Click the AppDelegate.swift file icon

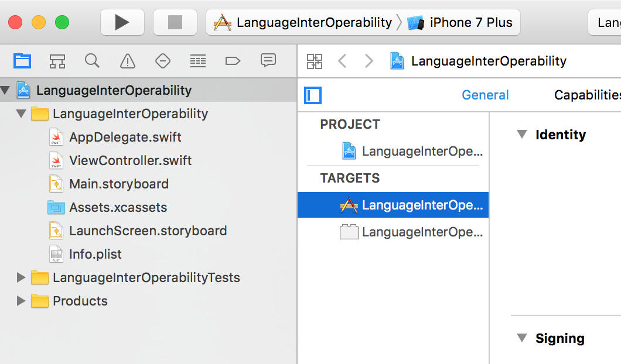(x=56, y=137)
